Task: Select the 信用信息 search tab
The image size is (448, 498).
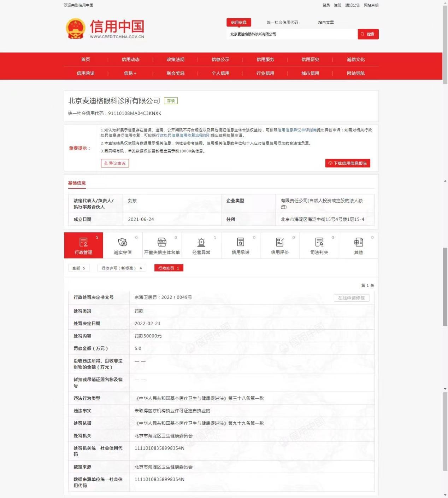Action: click(x=239, y=22)
